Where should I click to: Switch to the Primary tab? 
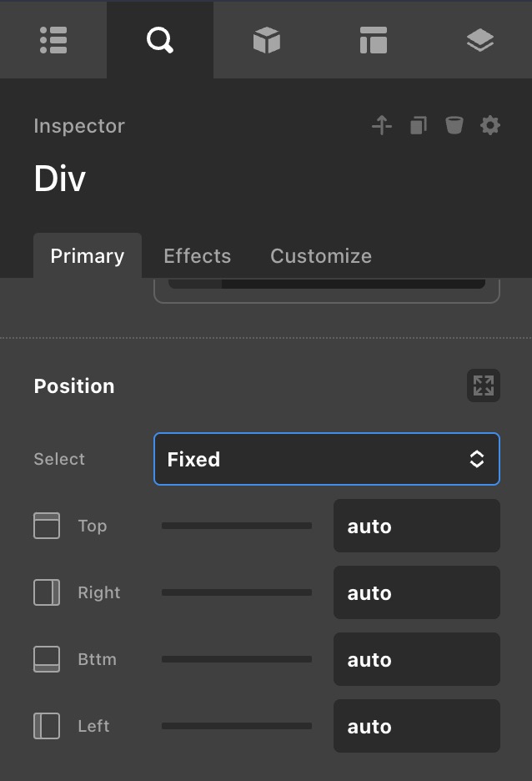87,256
